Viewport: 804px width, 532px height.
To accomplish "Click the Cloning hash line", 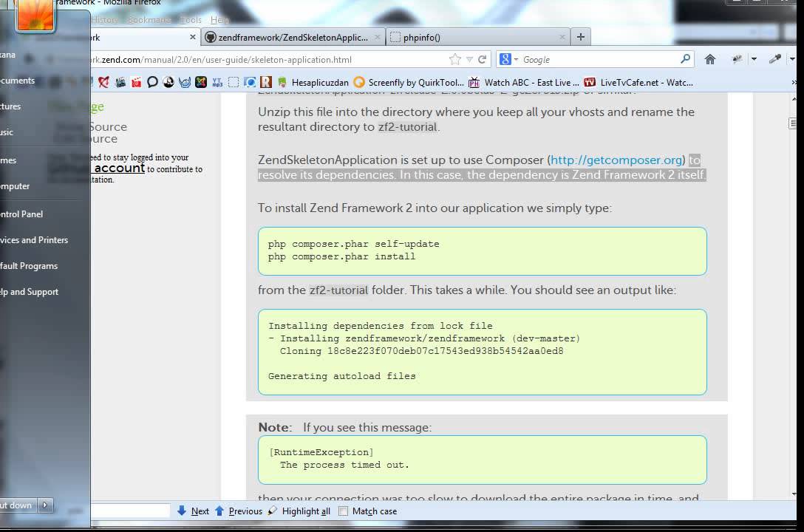I will coord(421,351).
